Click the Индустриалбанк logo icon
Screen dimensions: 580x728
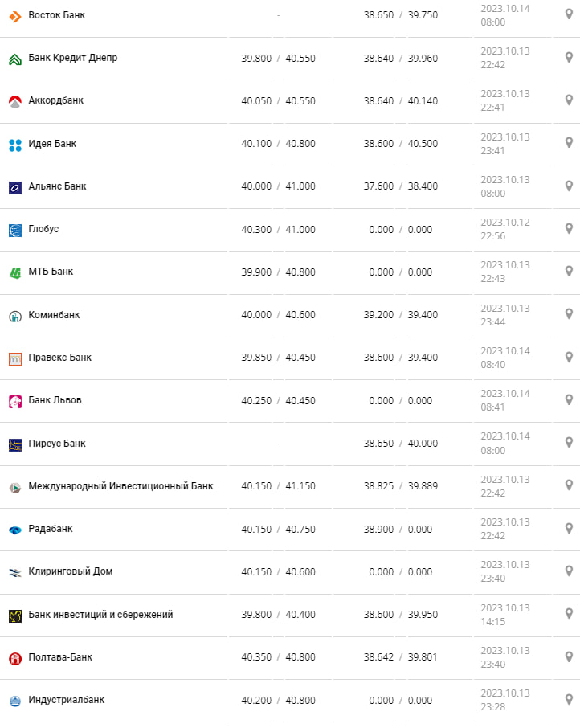tap(14, 701)
